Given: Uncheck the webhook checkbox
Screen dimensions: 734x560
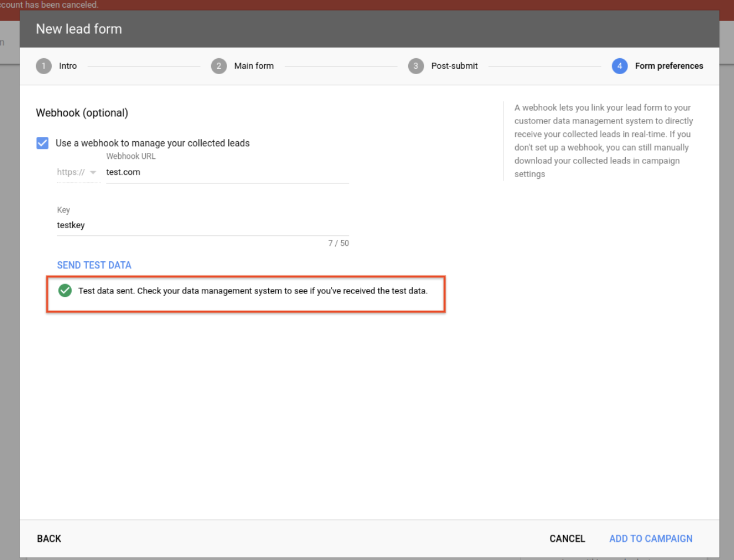Looking at the screenshot, I should point(42,143).
